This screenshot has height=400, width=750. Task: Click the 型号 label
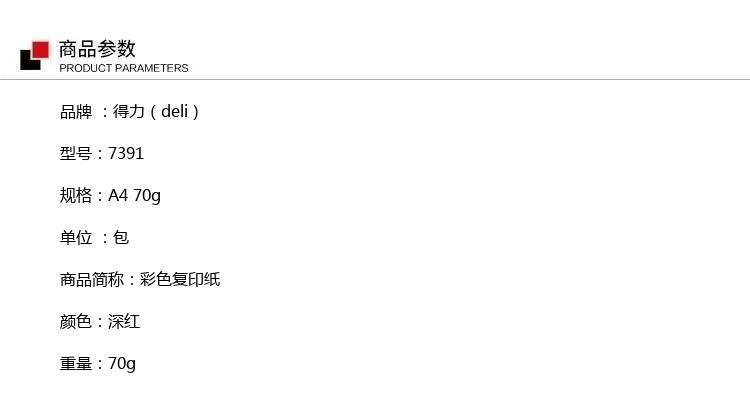pos(76,153)
